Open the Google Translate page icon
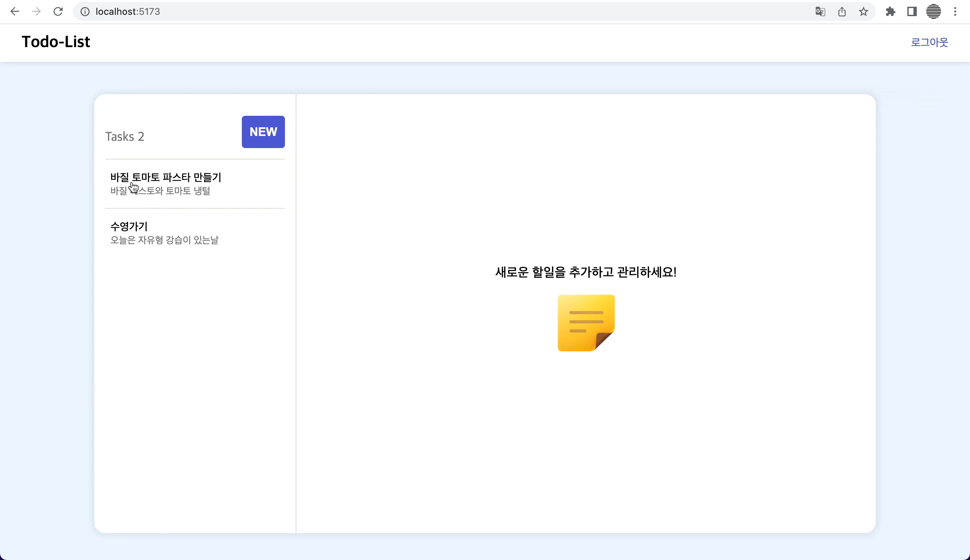 pos(820,11)
